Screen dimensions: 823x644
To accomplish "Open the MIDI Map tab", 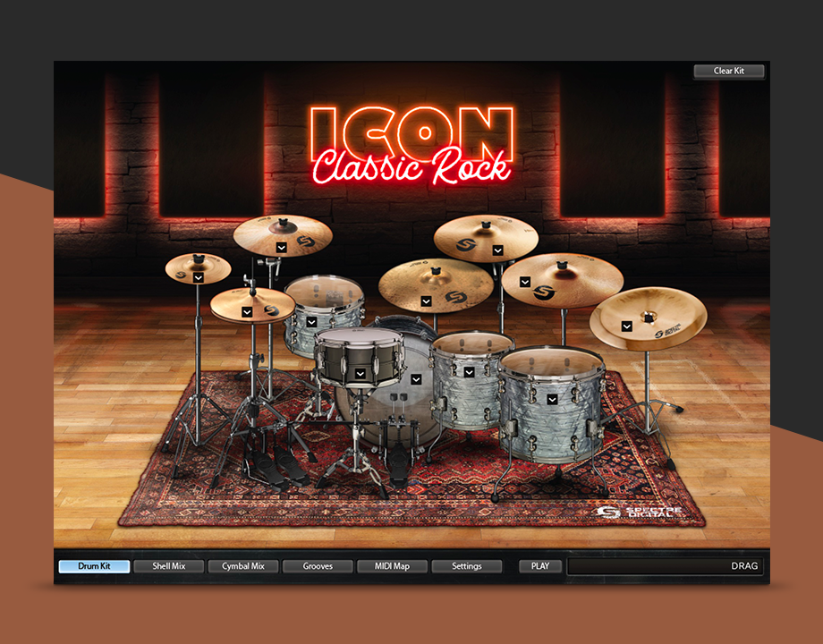I will [392, 566].
